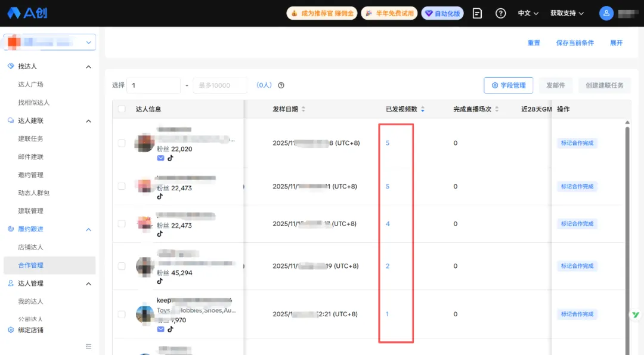Screen dimensions: 644x355
Task: Click the green floating widget icon
Action: pos(636,315)
